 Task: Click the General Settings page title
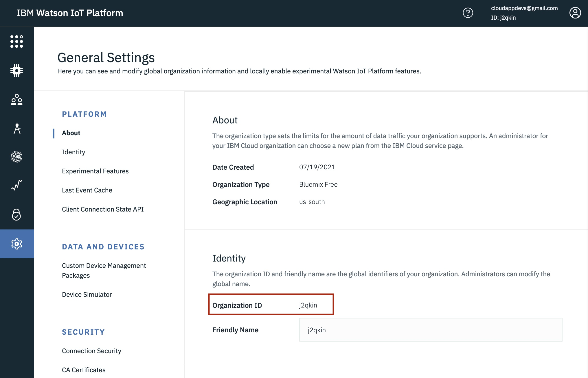click(106, 58)
